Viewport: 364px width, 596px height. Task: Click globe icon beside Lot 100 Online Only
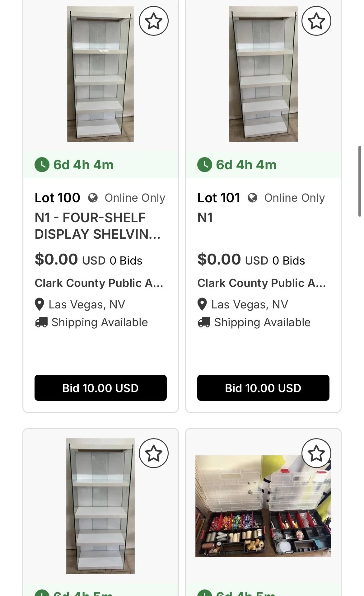click(93, 198)
